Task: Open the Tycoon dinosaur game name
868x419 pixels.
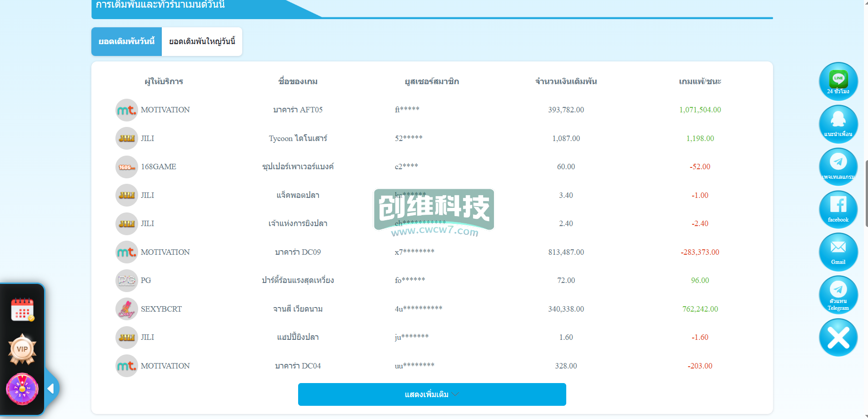Action: (x=298, y=138)
